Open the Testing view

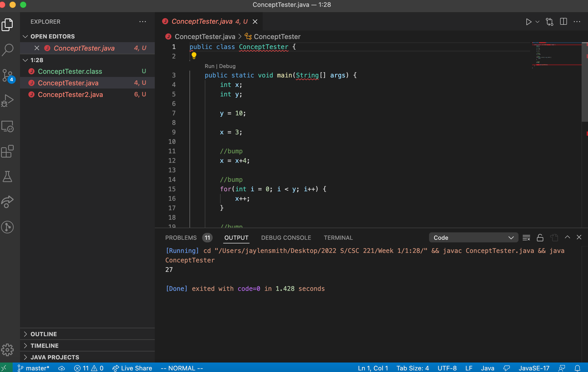click(8, 176)
